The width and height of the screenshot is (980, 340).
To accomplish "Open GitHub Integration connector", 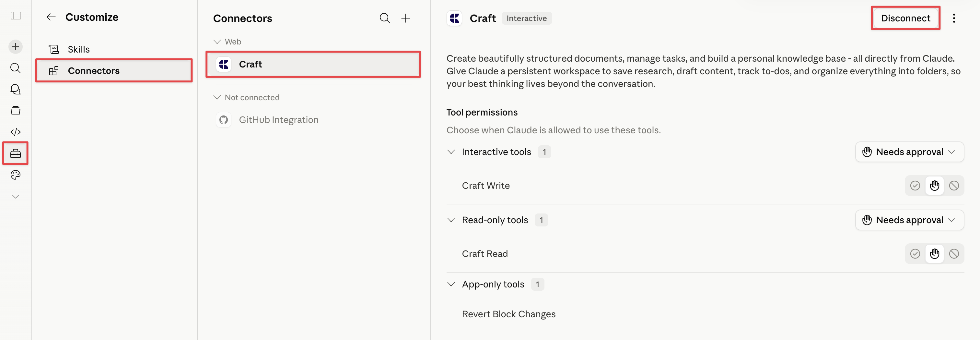I will pos(313,120).
